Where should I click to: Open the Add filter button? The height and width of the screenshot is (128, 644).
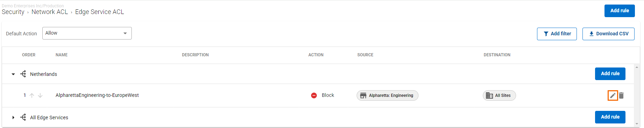(x=557, y=34)
